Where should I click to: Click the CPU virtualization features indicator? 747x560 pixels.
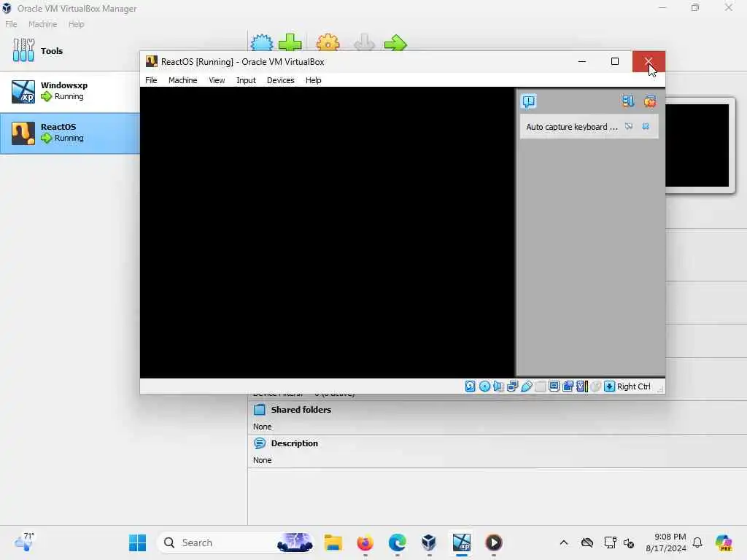click(x=581, y=386)
